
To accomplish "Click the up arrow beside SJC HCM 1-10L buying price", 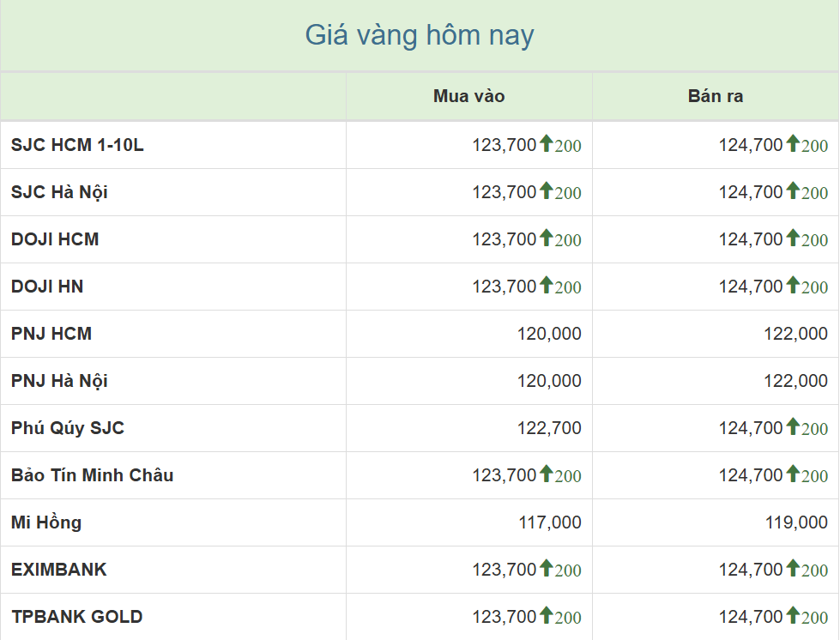I will click(546, 144).
